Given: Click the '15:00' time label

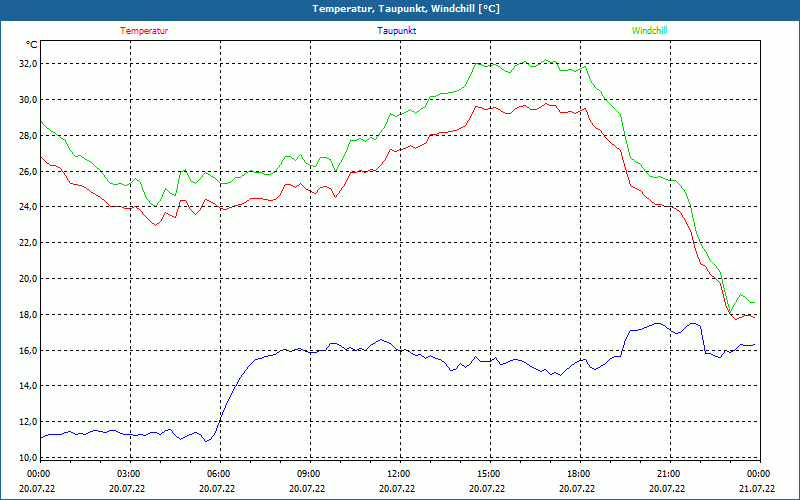Looking at the screenshot, I should tap(488, 474).
